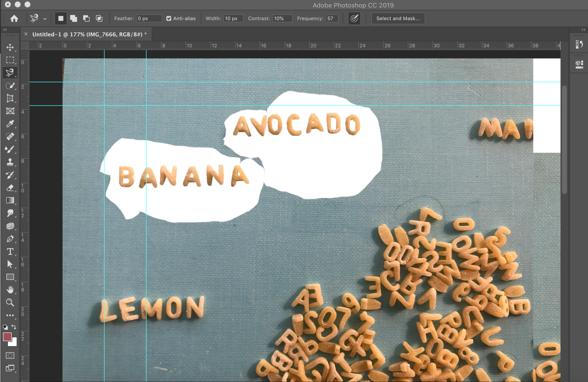This screenshot has height=382, width=588.
Task: Select the Eyedropper tool
Action: click(x=10, y=124)
